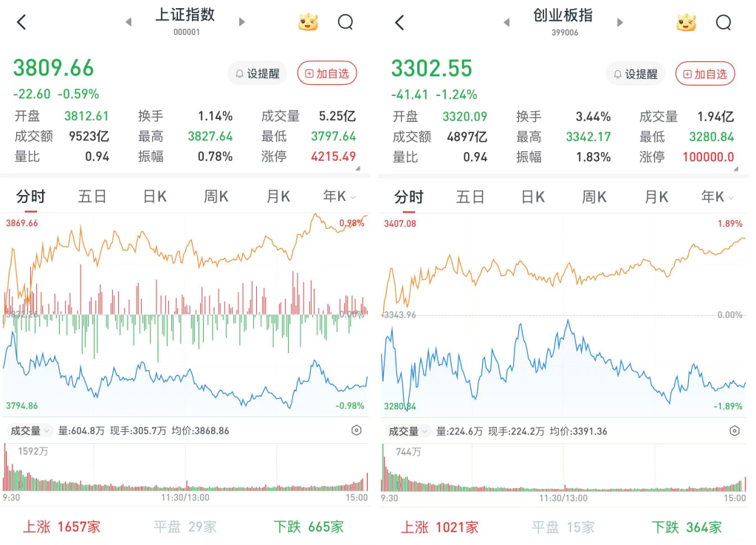Viewport: 756px width, 545px height.
Task: Tap 换手 3.44% value
Action: click(x=593, y=116)
